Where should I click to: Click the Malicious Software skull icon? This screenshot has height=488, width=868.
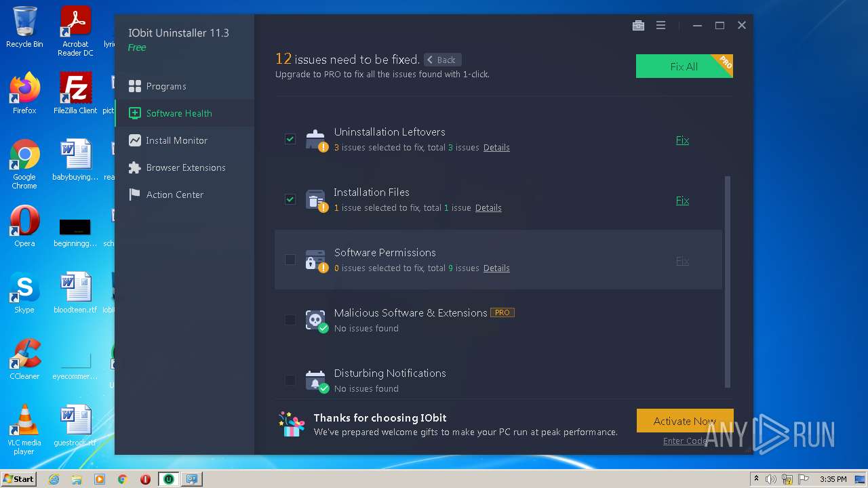click(x=316, y=321)
